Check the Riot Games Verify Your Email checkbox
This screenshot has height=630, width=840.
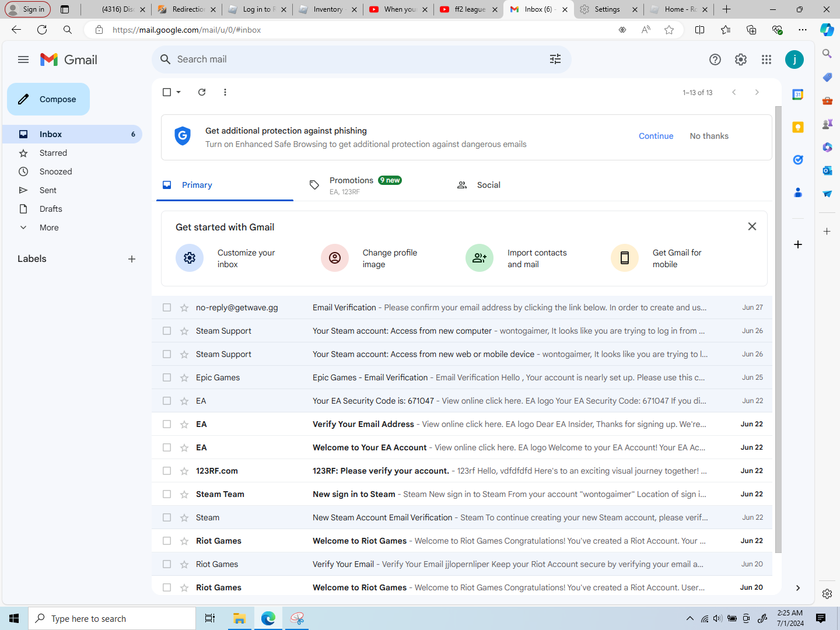167,564
